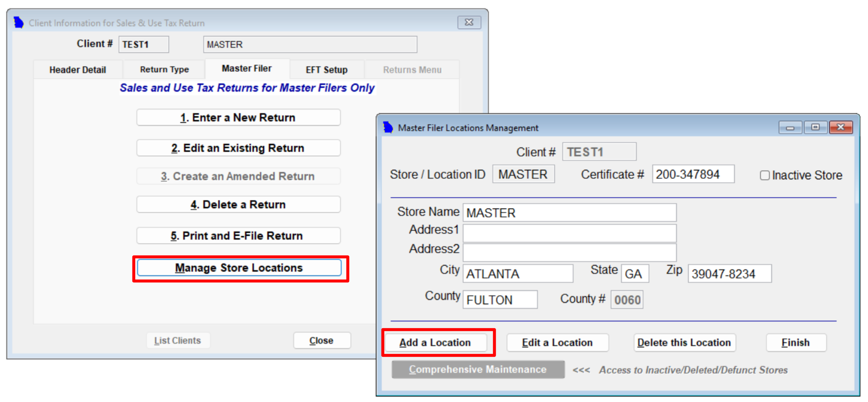Image resolution: width=868 pixels, height=402 pixels.
Task: Click the Finish button
Action: (796, 342)
